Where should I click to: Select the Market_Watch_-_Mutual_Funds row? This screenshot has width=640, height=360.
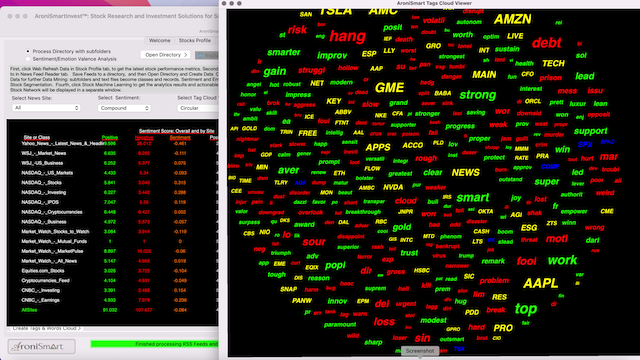tap(54, 242)
